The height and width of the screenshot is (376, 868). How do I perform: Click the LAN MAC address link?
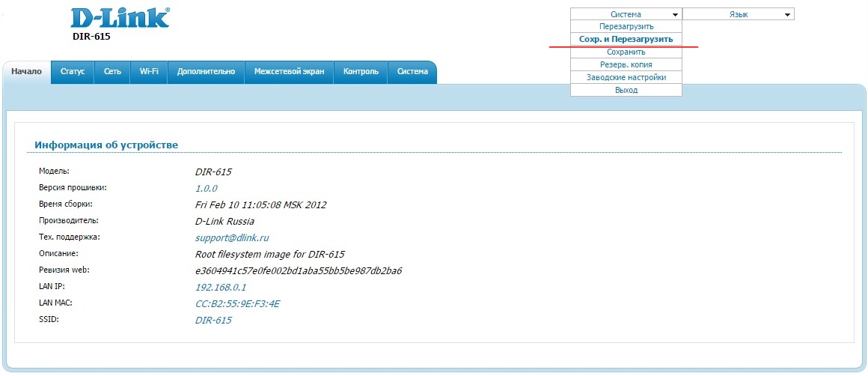237,304
